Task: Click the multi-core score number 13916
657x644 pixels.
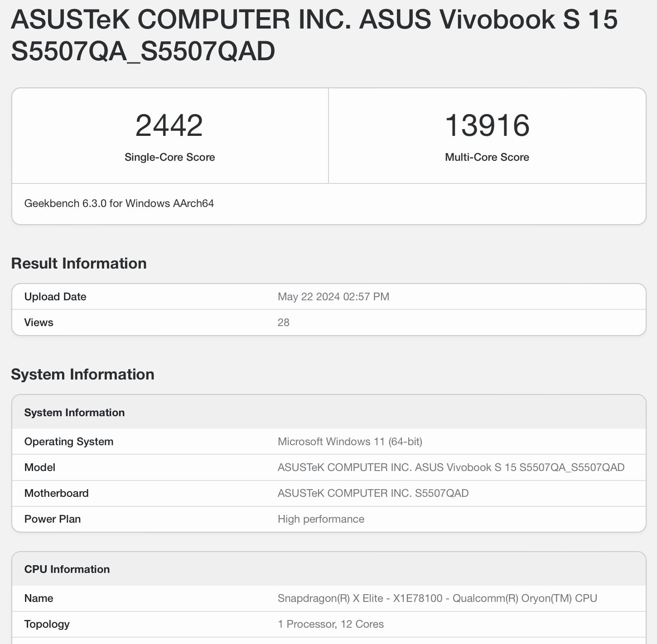Action: (x=487, y=125)
